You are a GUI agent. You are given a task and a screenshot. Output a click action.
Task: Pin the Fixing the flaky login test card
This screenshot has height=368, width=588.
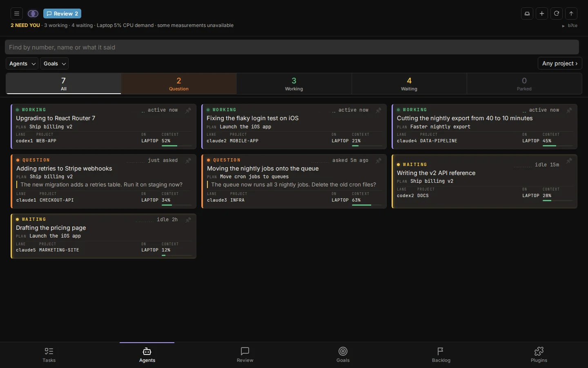click(379, 110)
